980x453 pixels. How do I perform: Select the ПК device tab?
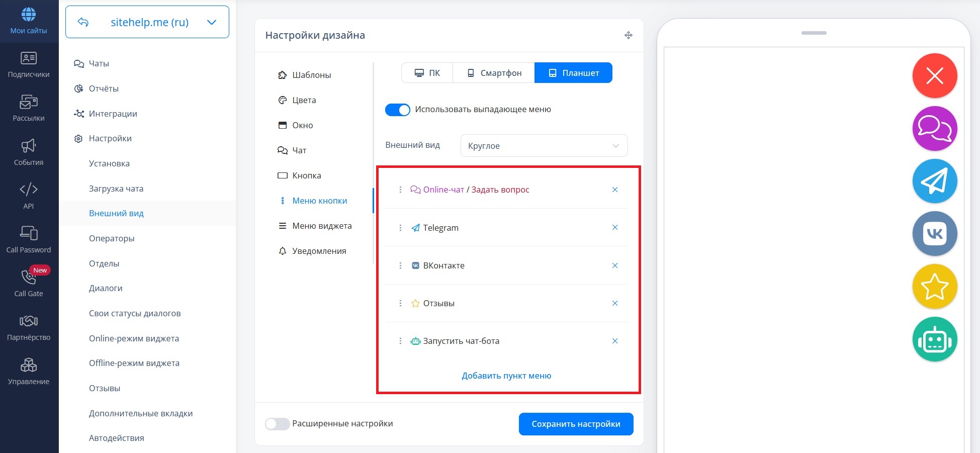tap(427, 73)
